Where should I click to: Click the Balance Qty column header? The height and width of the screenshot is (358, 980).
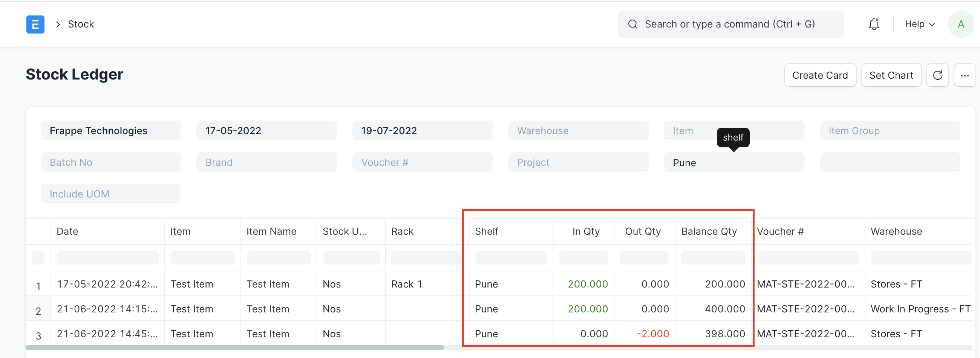pos(709,231)
